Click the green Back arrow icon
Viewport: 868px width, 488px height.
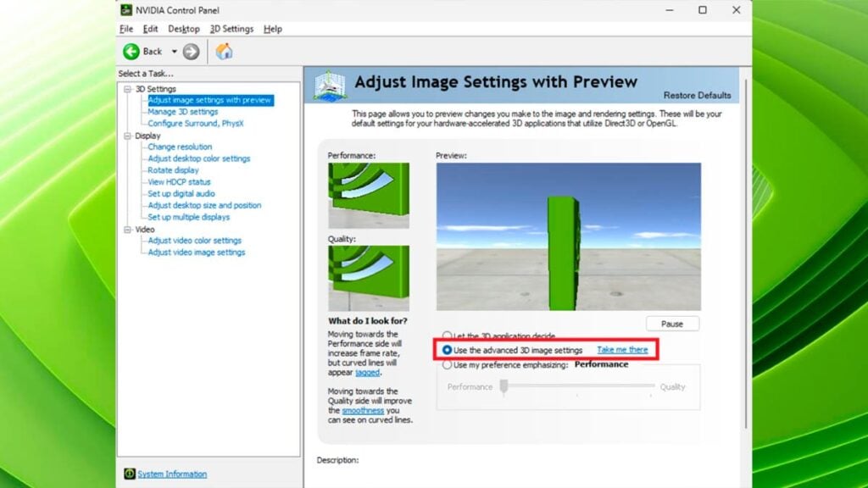pyautogui.click(x=131, y=52)
